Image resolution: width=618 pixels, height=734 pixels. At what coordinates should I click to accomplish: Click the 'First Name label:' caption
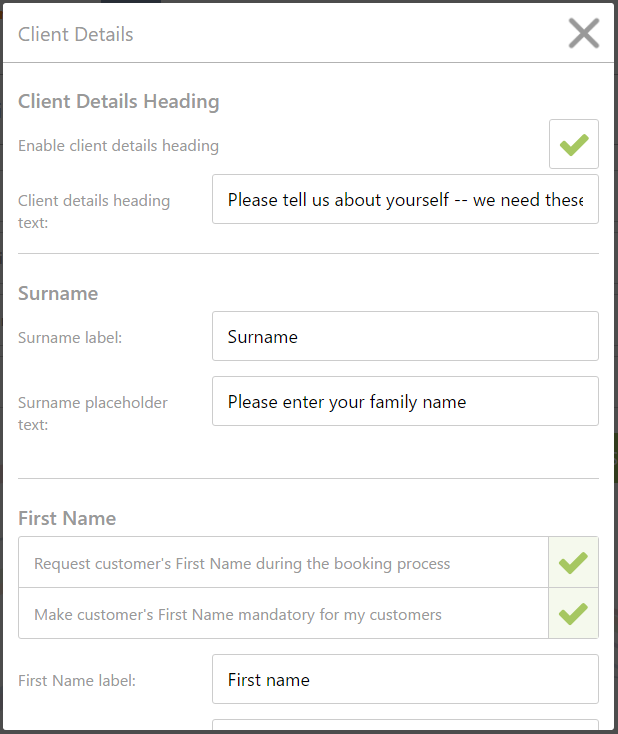pyautogui.click(x=77, y=680)
